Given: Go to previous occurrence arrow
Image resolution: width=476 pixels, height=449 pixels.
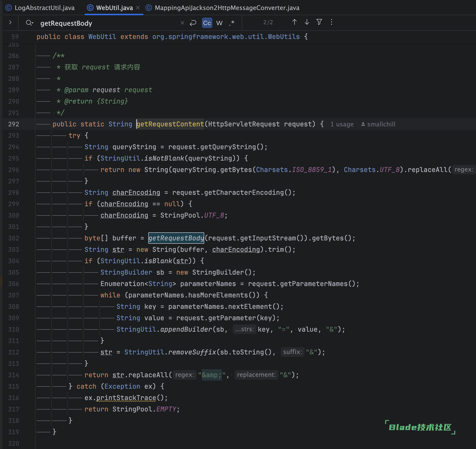Looking at the screenshot, I should pyautogui.click(x=295, y=22).
